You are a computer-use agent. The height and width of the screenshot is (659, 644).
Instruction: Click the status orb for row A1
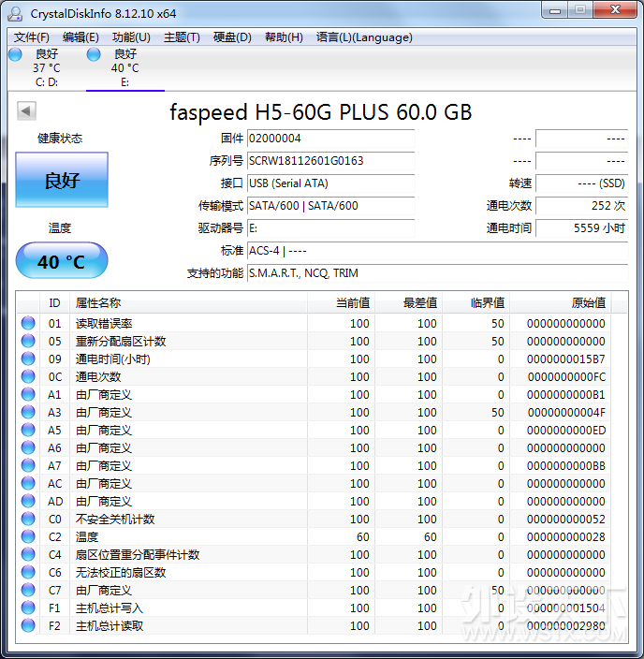click(28, 394)
